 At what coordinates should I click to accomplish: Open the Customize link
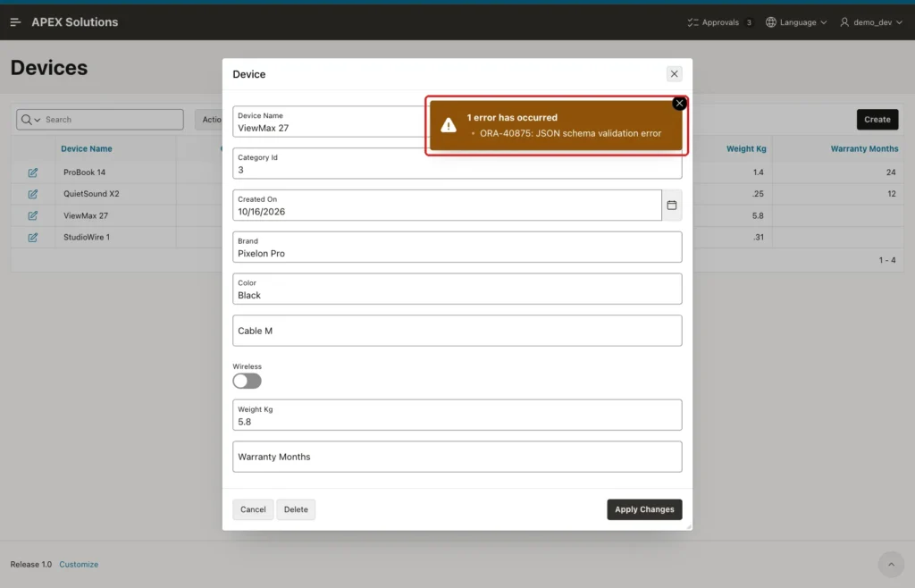point(79,564)
